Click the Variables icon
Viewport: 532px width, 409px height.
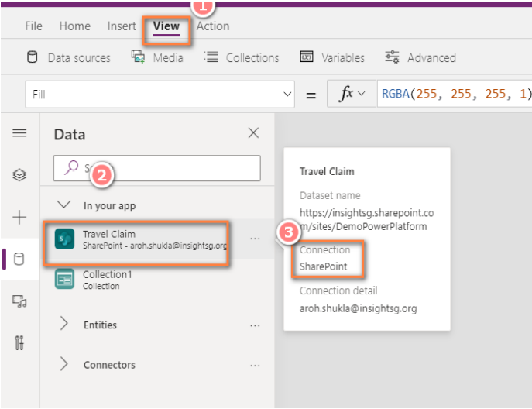(307, 57)
